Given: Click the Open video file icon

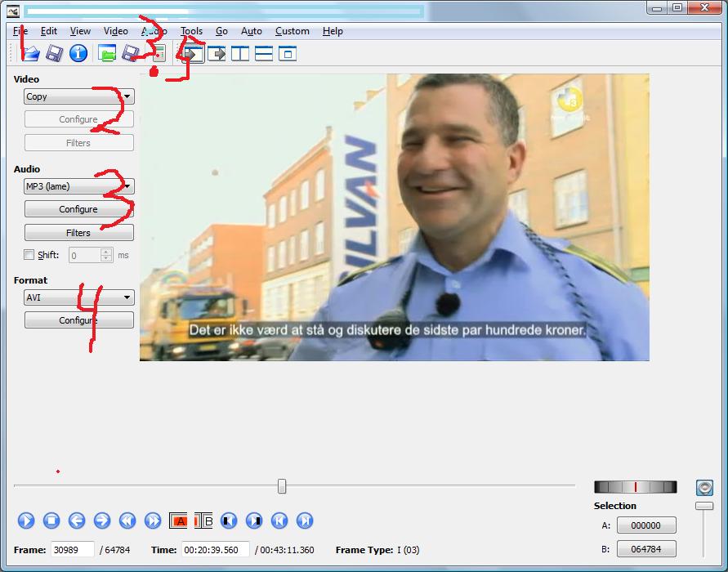Looking at the screenshot, I should [x=31, y=53].
